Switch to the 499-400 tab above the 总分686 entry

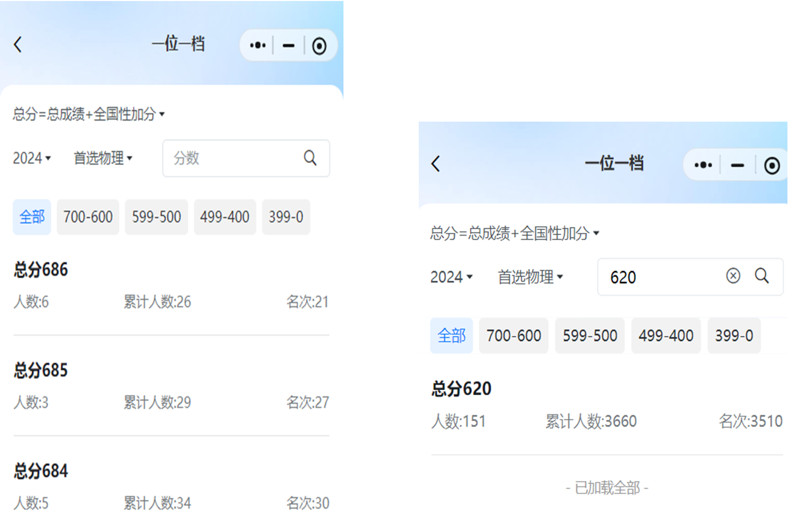pyautogui.click(x=225, y=217)
